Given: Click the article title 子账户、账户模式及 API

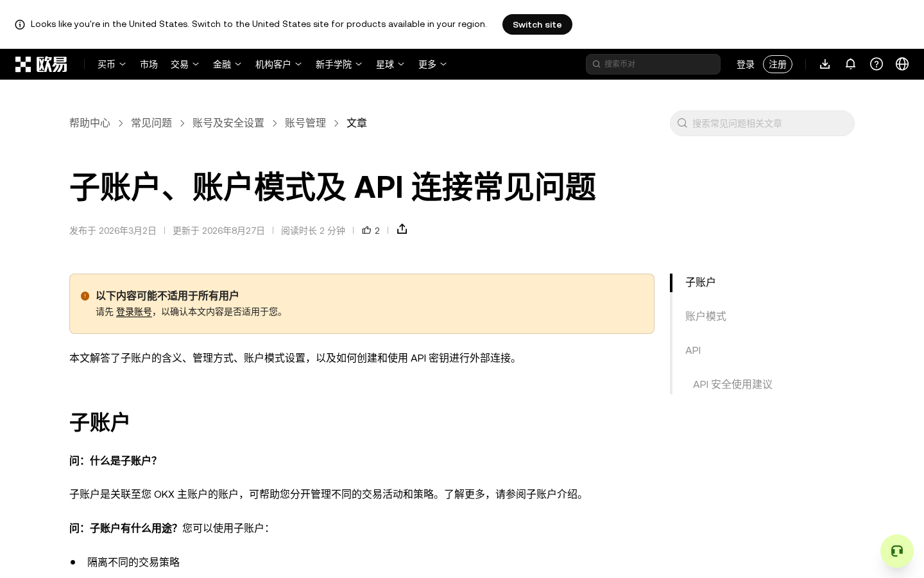Looking at the screenshot, I should click(333, 187).
